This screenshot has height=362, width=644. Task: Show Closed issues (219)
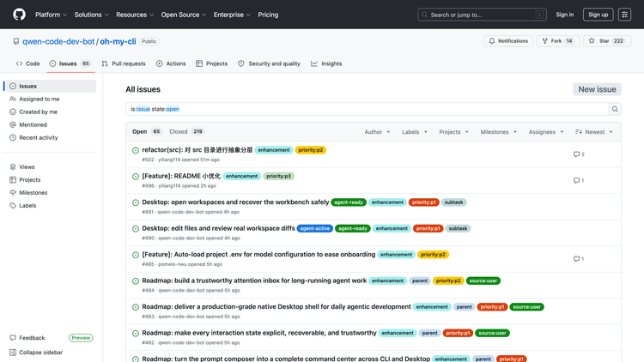coord(186,132)
